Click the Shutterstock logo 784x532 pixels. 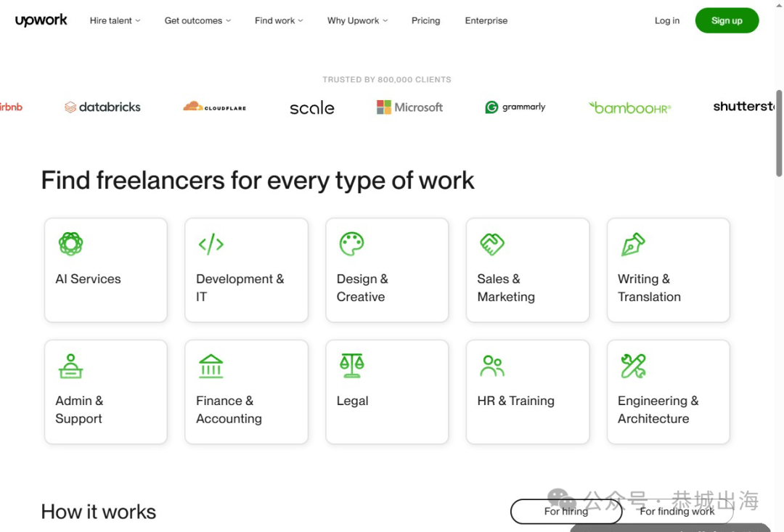click(743, 107)
